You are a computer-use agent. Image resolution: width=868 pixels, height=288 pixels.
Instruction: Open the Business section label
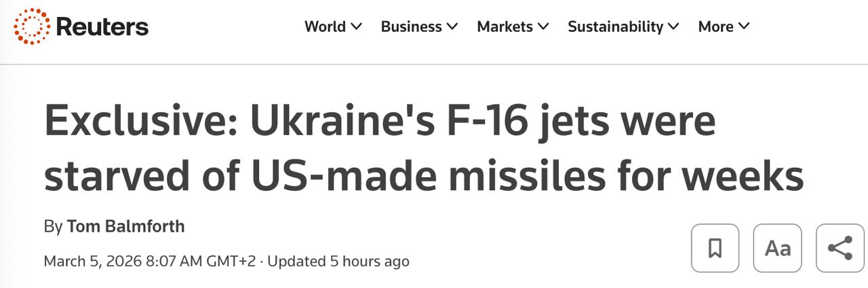411,26
